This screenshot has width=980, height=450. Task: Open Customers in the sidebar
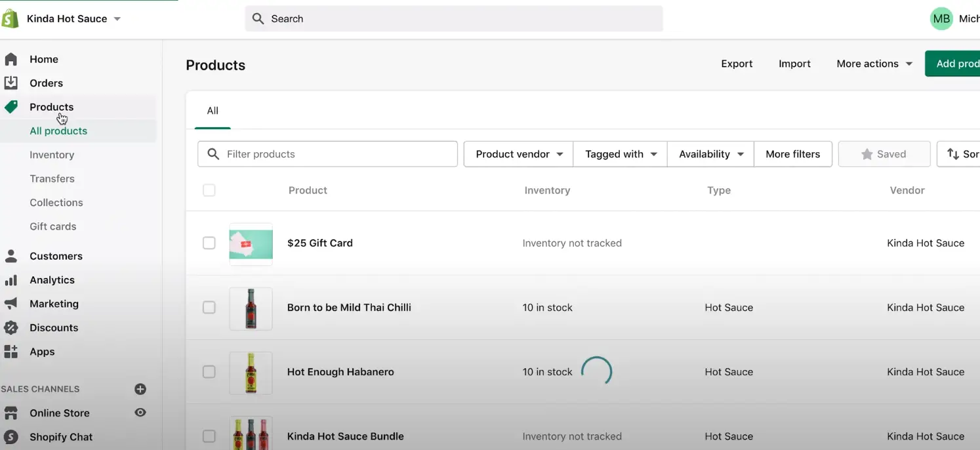(56, 256)
